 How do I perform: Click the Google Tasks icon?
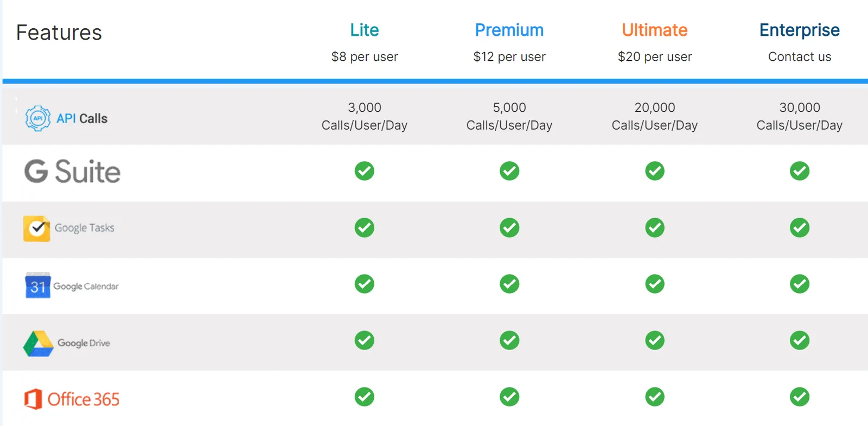click(36, 228)
